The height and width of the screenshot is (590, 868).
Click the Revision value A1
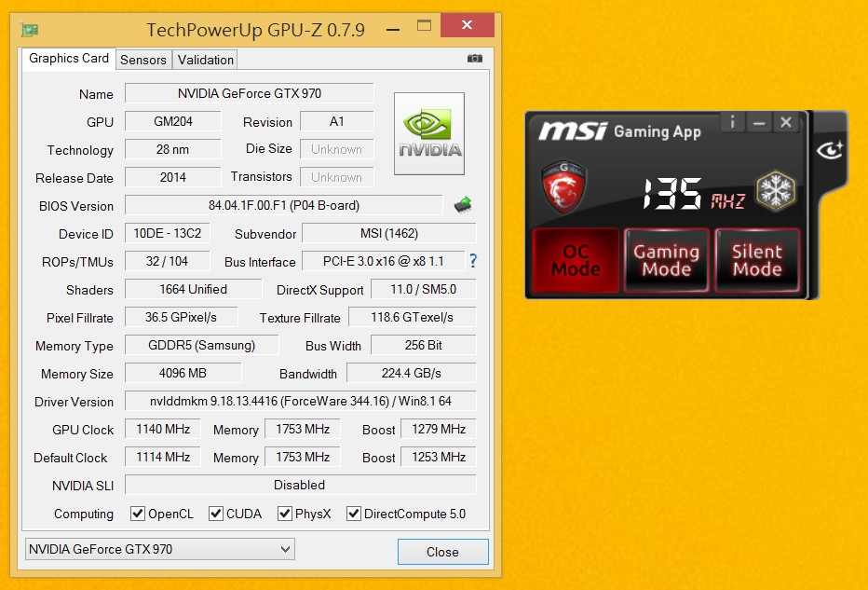(x=336, y=121)
